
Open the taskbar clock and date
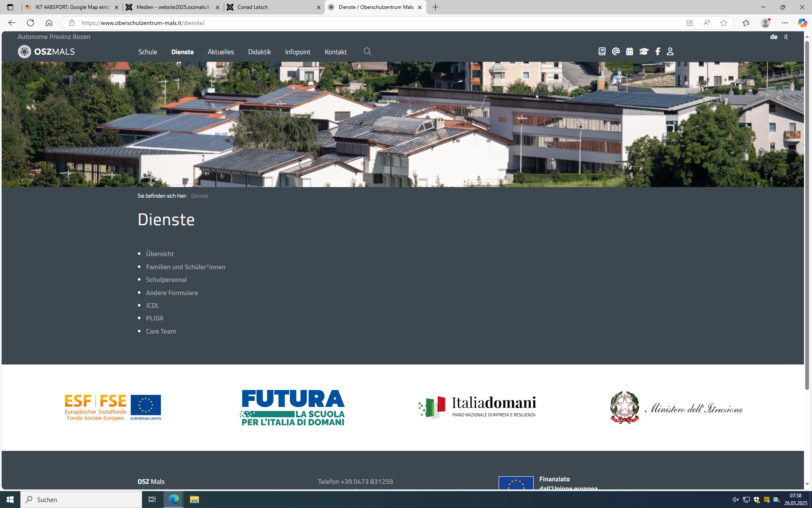[x=796, y=500]
